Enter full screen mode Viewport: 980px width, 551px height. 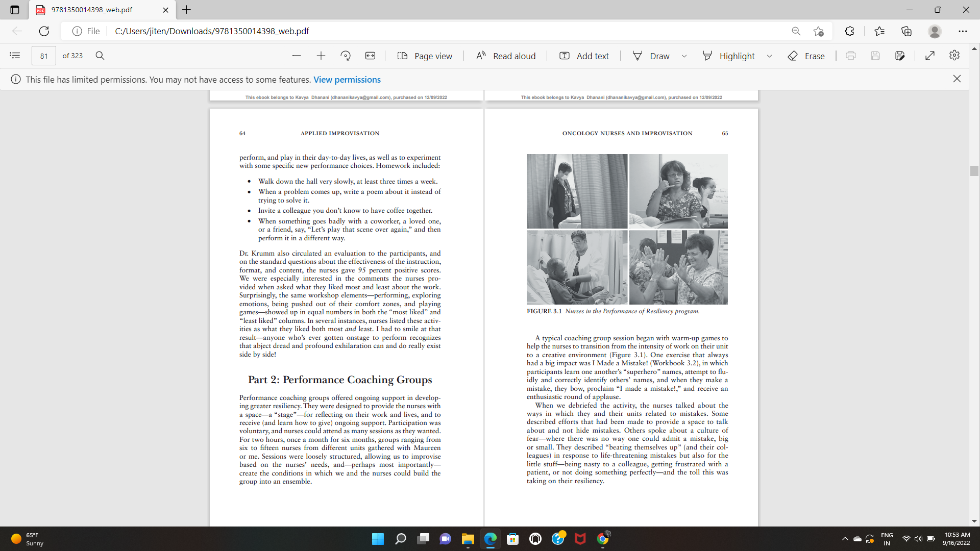(930, 56)
